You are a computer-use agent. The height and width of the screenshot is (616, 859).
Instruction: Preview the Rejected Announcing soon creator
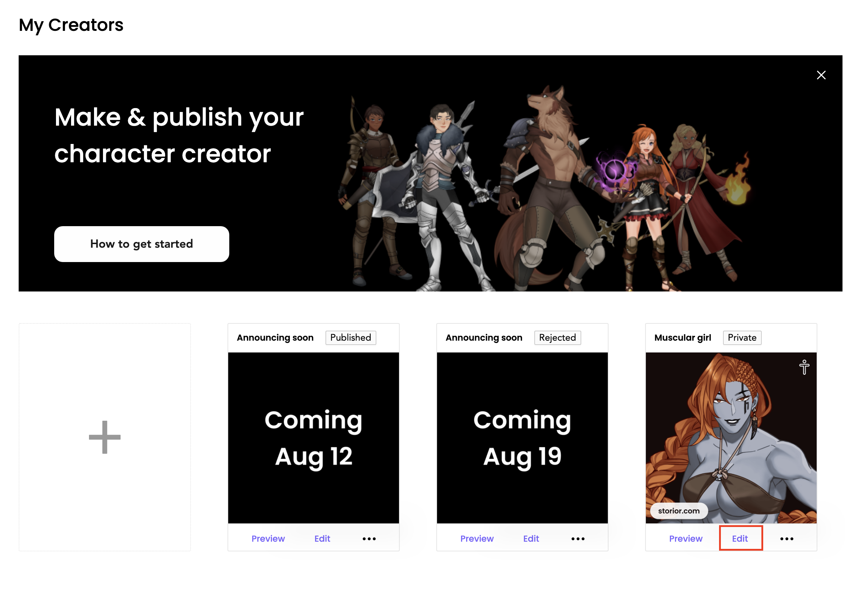click(477, 538)
